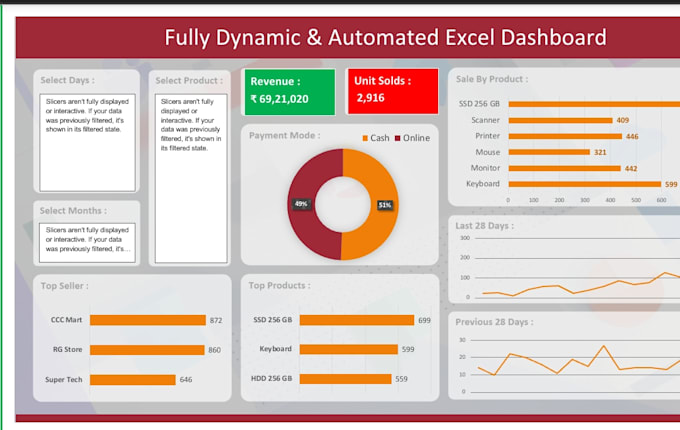This screenshot has width=680, height=430.
Task: Click the HDD 256 GB label
Action: tap(271, 378)
